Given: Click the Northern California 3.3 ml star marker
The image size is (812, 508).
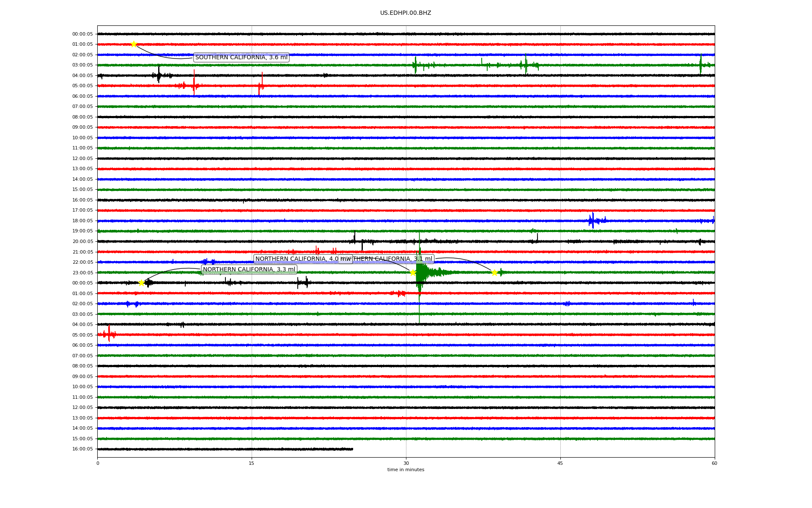Looking at the screenshot, I should coord(142,283).
